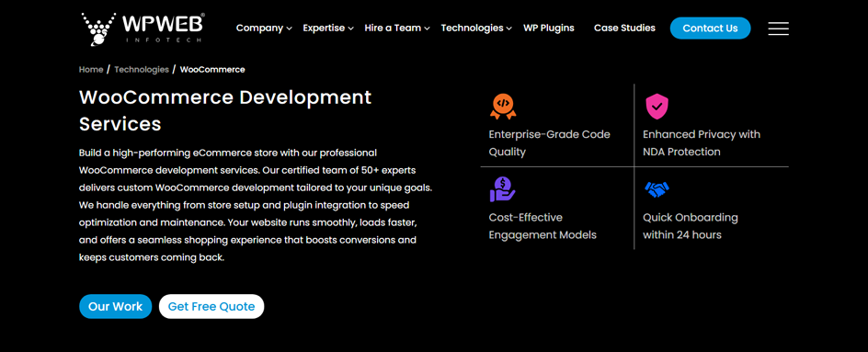Click Get Free Quote button

pyautogui.click(x=211, y=307)
